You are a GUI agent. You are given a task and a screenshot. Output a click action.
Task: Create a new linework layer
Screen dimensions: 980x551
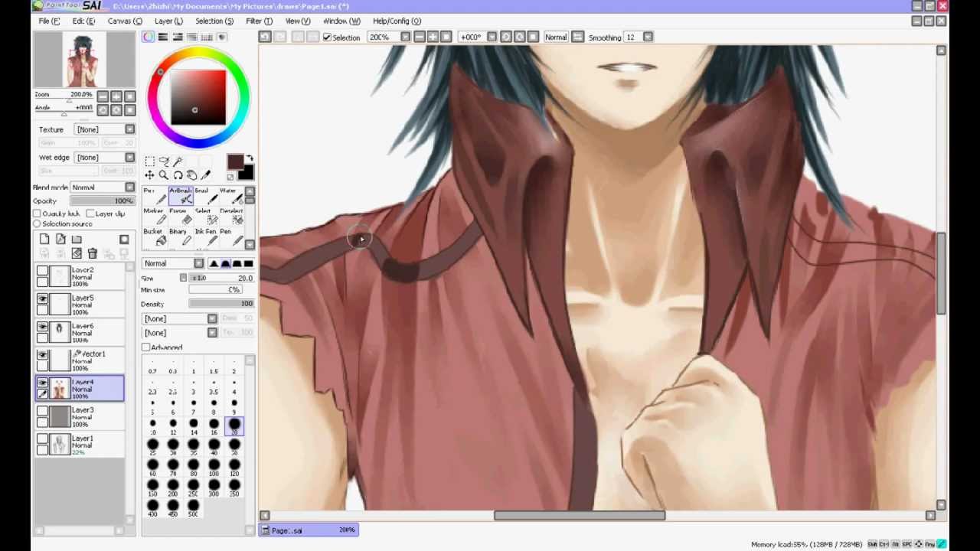tap(60, 240)
